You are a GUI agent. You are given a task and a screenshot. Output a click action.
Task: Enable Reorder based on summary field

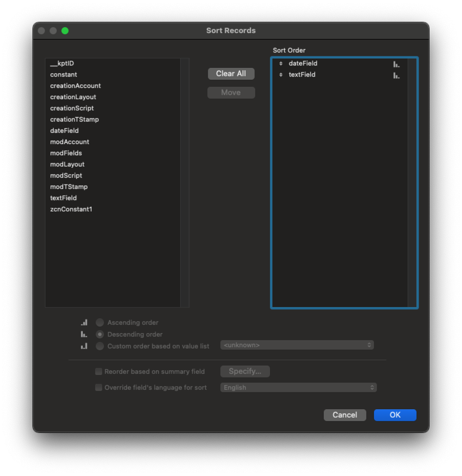coord(98,371)
